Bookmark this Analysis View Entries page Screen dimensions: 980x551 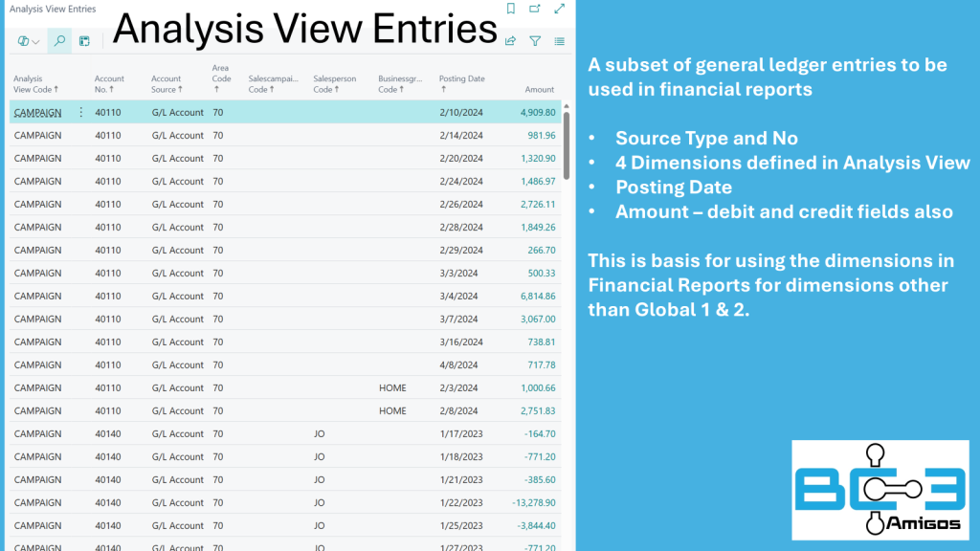coord(511,9)
